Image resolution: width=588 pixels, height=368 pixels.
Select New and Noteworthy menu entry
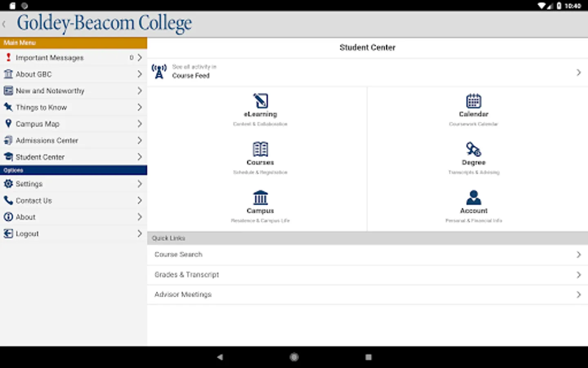pyautogui.click(x=73, y=90)
